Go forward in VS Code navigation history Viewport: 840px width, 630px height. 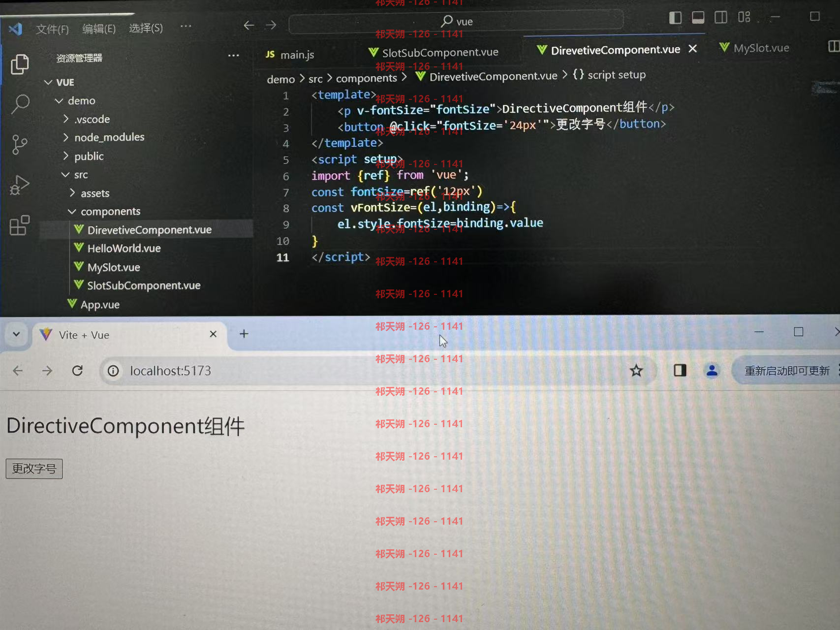point(271,25)
